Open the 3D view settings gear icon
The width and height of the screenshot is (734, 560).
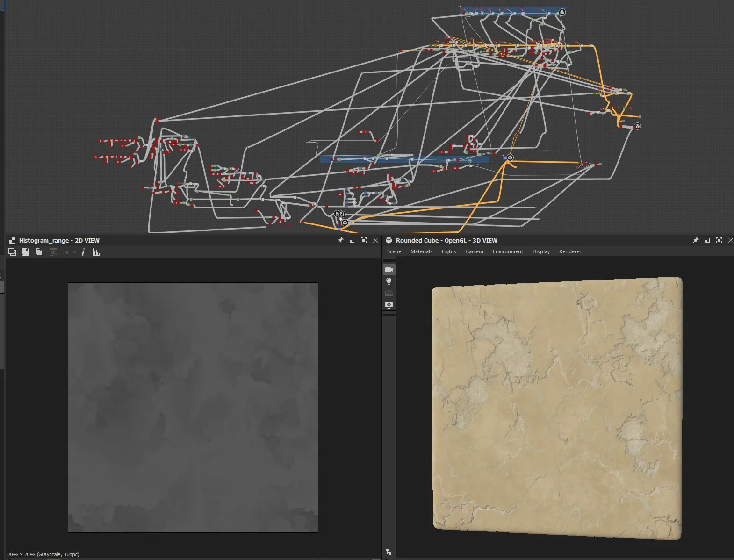point(389,305)
